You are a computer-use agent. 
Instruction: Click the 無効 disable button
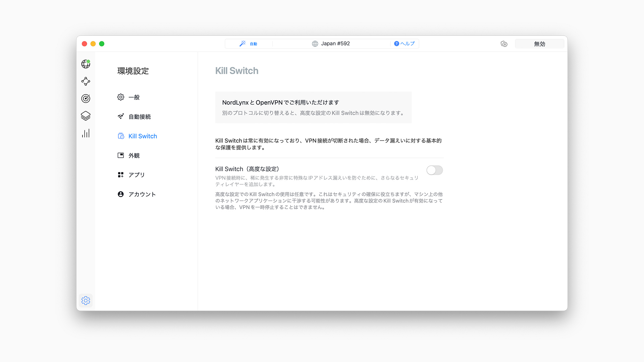[x=539, y=44]
